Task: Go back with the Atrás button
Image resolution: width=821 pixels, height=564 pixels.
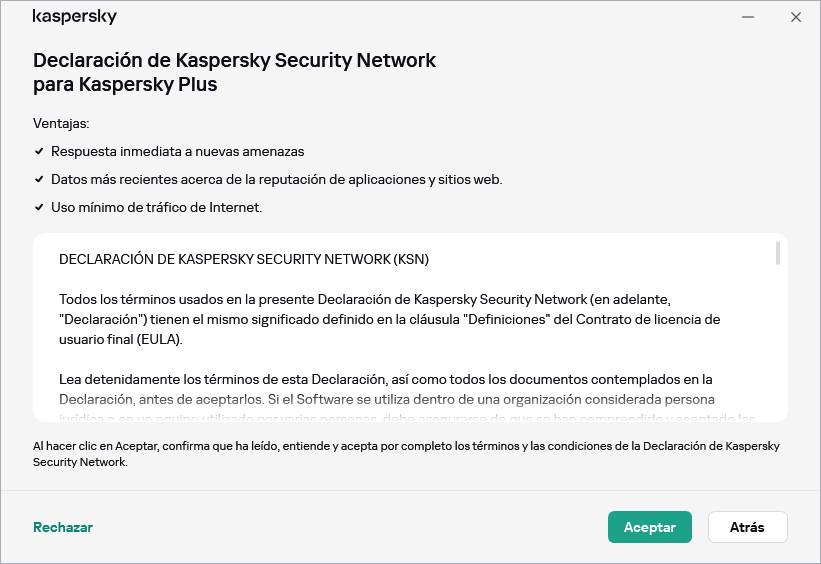Action: pos(747,527)
